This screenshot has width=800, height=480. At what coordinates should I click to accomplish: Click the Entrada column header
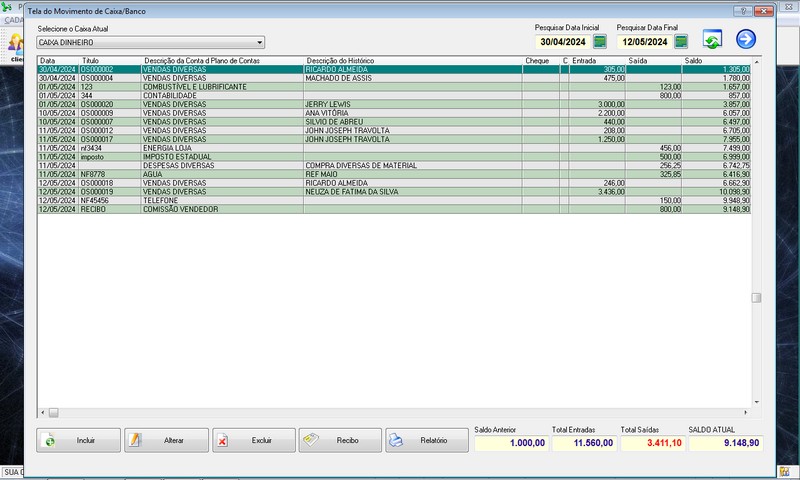597,61
